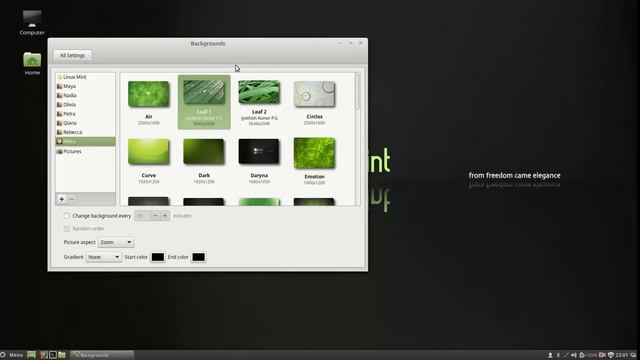Select the Olivia wallpaper collection

click(85, 104)
